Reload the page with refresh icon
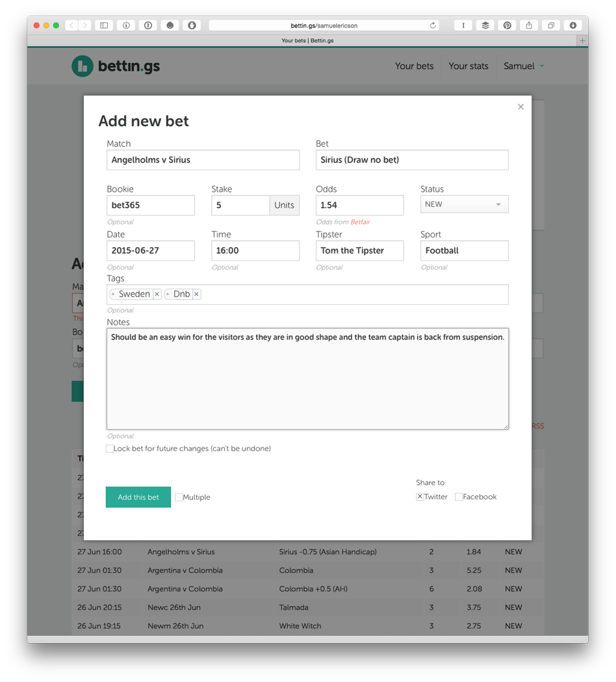Viewport: 616px width, 682px height. point(433,25)
